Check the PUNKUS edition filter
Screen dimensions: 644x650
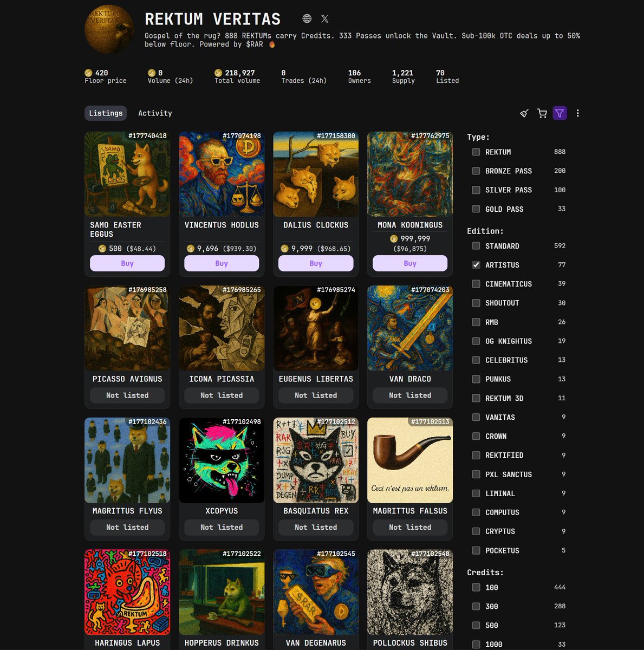pos(476,379)
